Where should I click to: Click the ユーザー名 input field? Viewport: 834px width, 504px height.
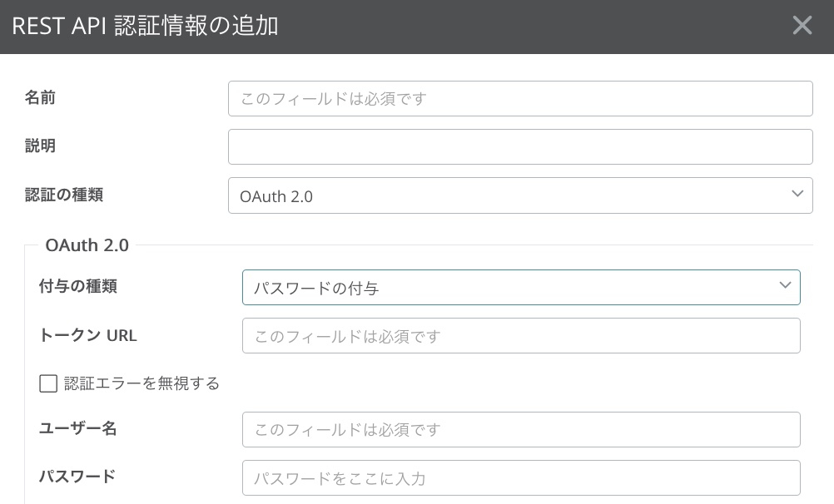click(520, 429)
